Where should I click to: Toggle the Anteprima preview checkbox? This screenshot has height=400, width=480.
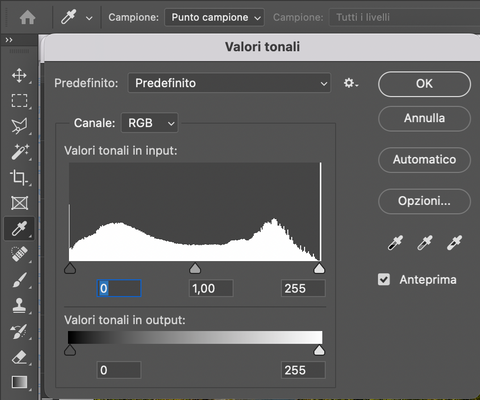tap(384, 279)
